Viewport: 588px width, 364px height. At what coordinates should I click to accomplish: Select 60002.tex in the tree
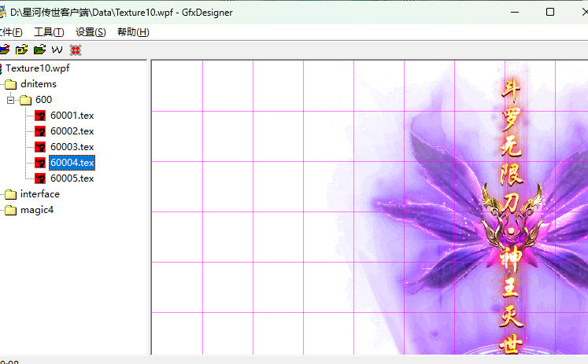pyautogui.click(x=72, y=131)
